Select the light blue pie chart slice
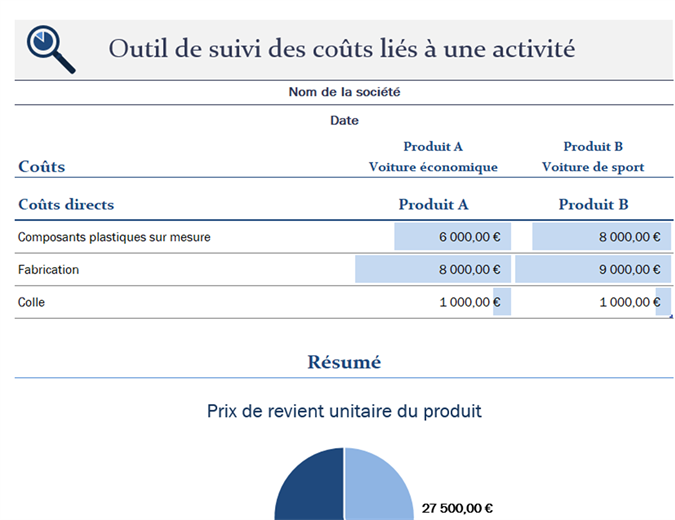 (x=375, y=489)
